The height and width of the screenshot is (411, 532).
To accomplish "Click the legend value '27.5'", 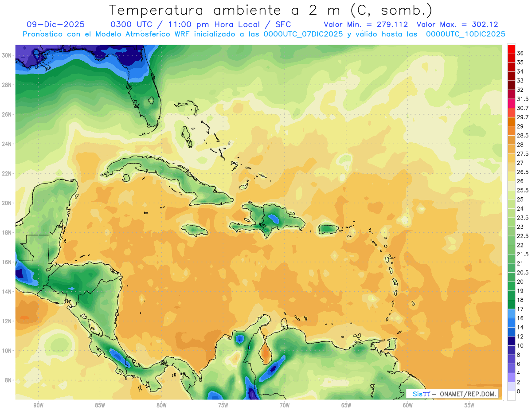I will point(523,154).
